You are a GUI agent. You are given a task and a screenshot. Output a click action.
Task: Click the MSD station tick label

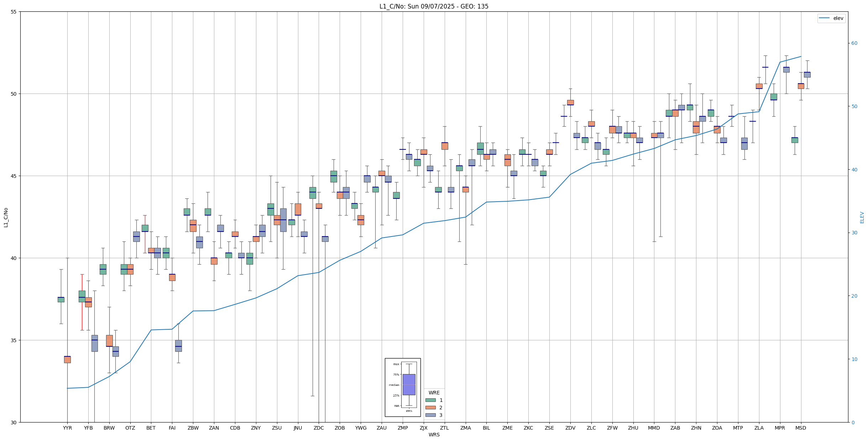tap(801, 428)
